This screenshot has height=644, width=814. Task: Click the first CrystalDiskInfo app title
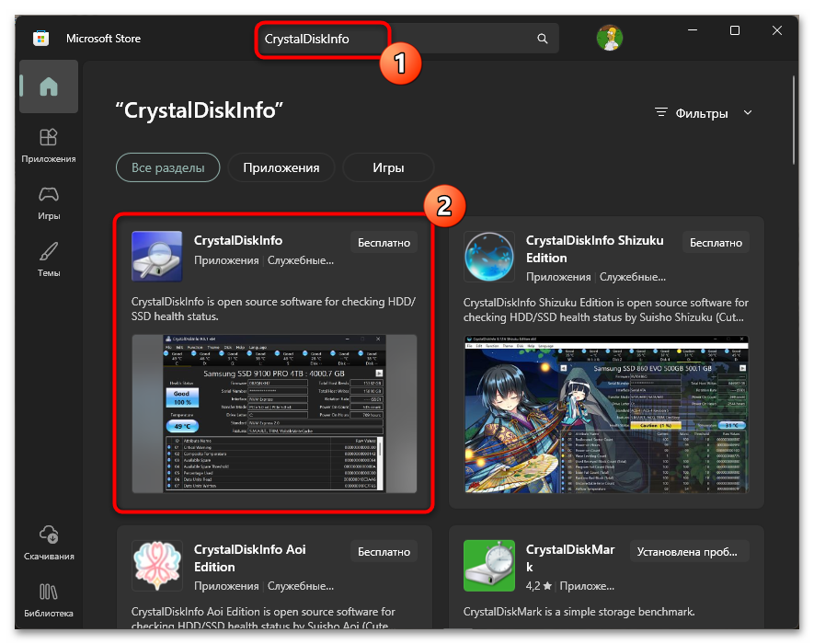[x=238, y=240]
